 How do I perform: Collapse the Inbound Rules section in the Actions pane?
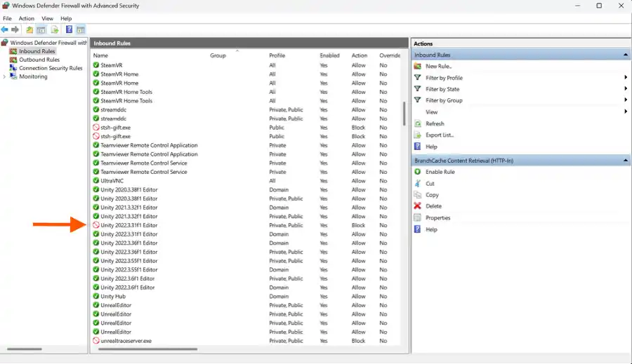click(626, 55)
